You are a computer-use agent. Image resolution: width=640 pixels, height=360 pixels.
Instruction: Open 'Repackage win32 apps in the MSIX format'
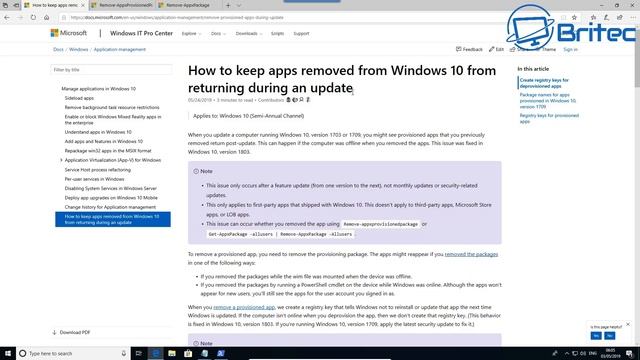108,151
